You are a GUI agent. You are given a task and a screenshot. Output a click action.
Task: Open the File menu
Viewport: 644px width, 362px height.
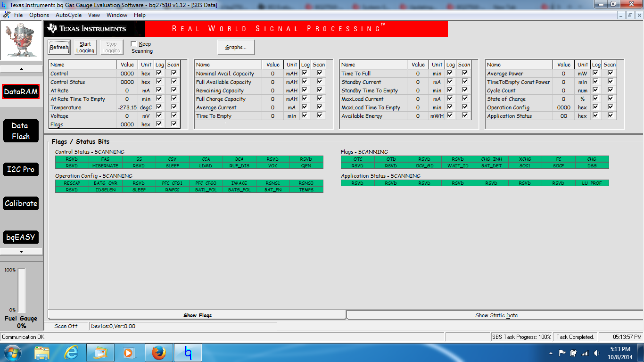tap(18, 15)
